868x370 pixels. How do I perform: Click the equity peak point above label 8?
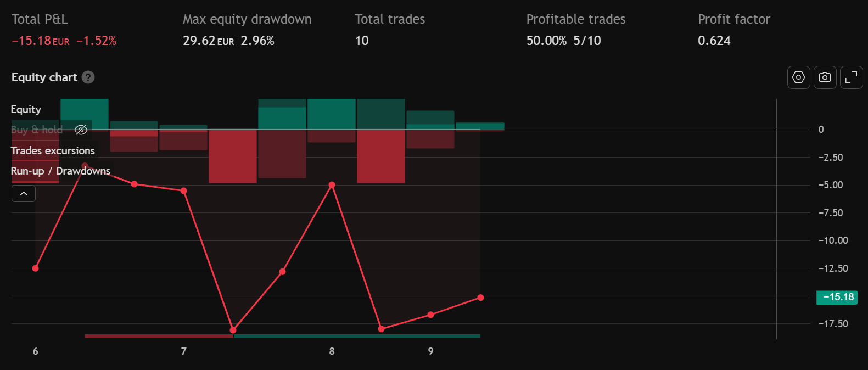click(x=332, y=185)
